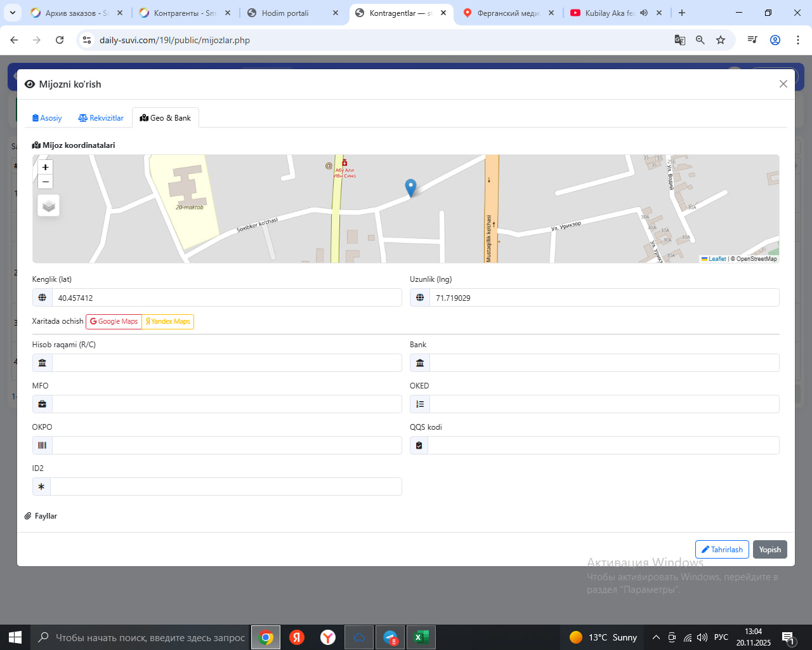The image size is (812, 650).
Task: Open location in Yandex Maps
Action: 168,322
